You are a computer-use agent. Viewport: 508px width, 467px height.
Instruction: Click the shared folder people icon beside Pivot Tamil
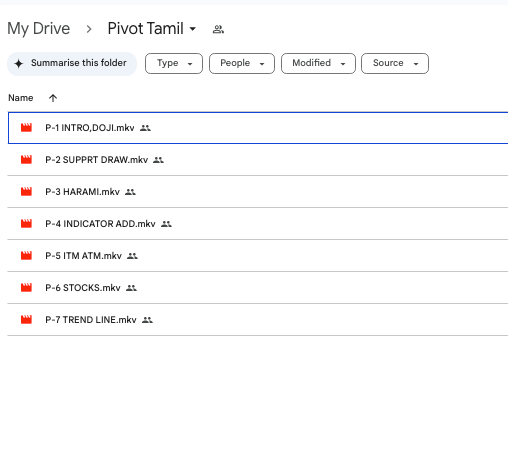218,29
